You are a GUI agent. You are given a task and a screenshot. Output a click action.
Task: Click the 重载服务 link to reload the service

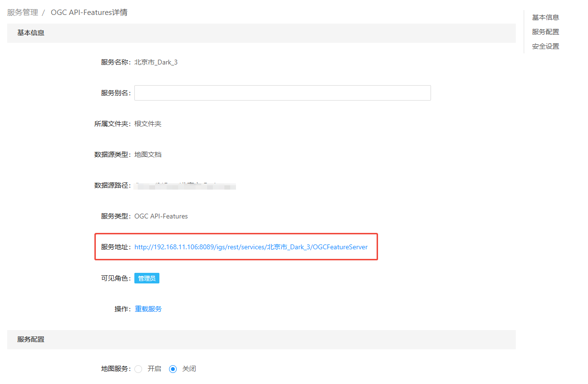click(148, 309)
